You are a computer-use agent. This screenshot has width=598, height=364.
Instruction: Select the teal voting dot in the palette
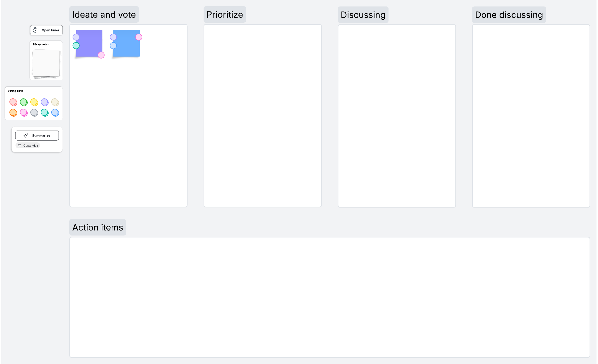tap(45, 113)
